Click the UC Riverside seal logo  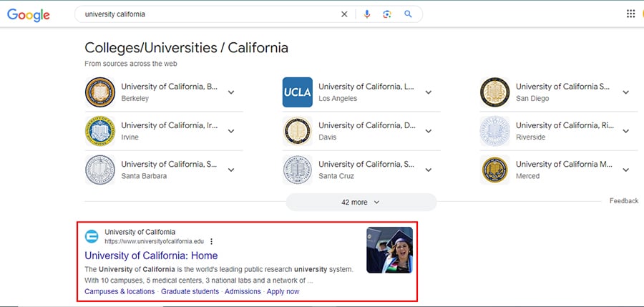pos(495,131)
